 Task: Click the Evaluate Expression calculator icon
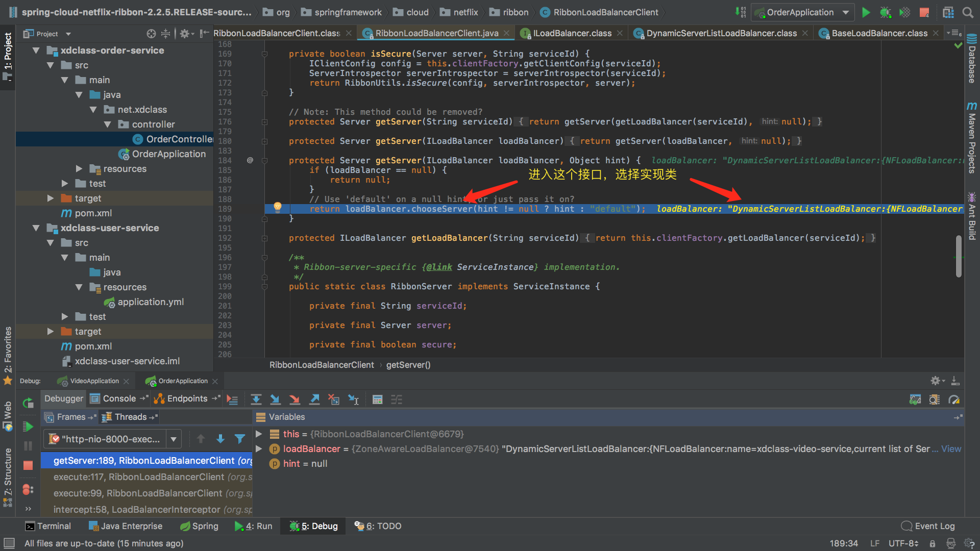pyautogui.click(x=377, y=399)
